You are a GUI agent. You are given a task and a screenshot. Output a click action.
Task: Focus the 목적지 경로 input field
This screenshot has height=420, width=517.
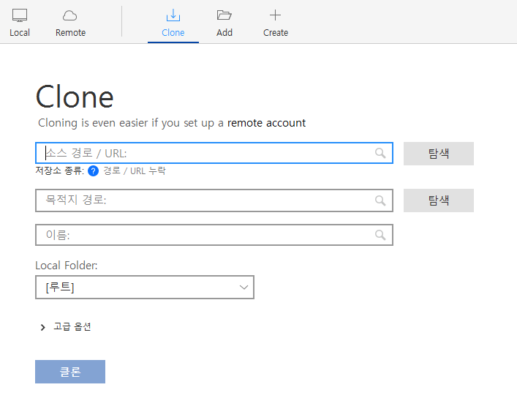pyautogui.click(x=205, y=200)
